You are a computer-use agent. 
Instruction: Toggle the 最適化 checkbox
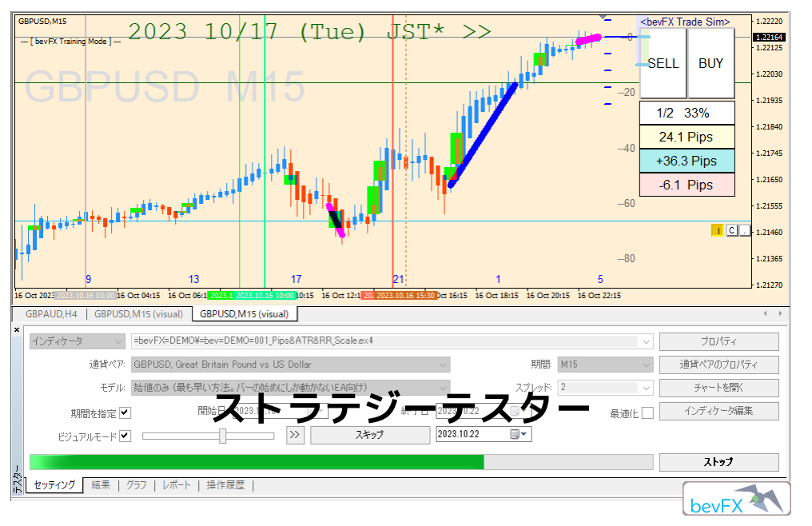647,412
